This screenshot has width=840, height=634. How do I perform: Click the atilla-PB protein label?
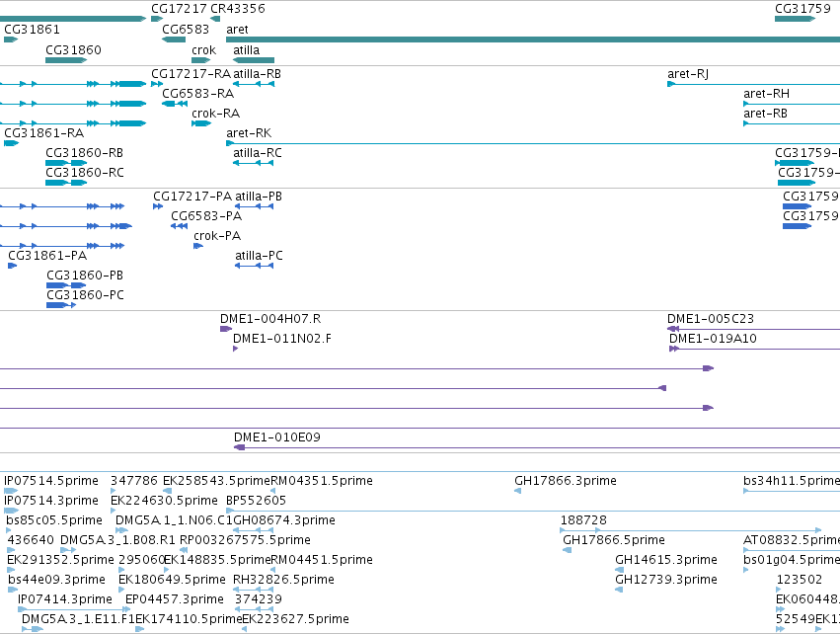coord(259,197)
